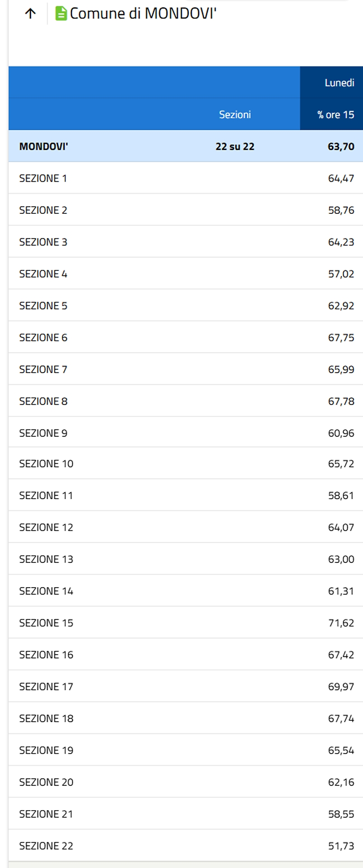Open the Comune di MONDOVI' heading

(143, 14)
